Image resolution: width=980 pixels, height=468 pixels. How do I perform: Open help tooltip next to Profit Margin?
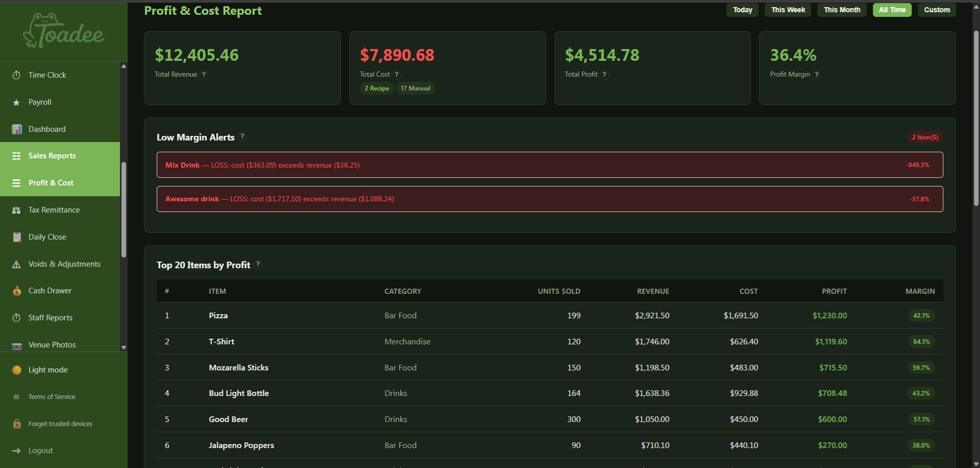[817, 75]
